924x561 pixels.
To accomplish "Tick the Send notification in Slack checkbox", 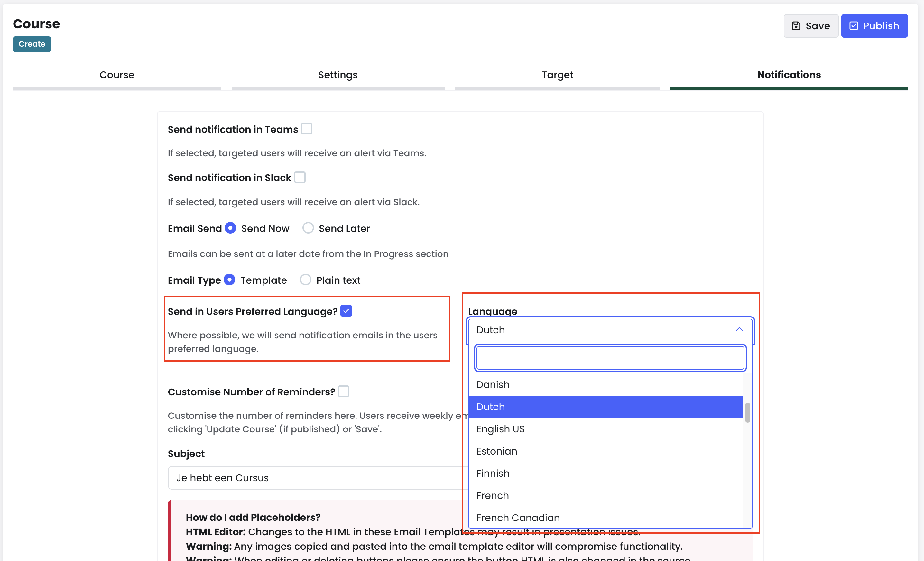I will pos(300,177).
